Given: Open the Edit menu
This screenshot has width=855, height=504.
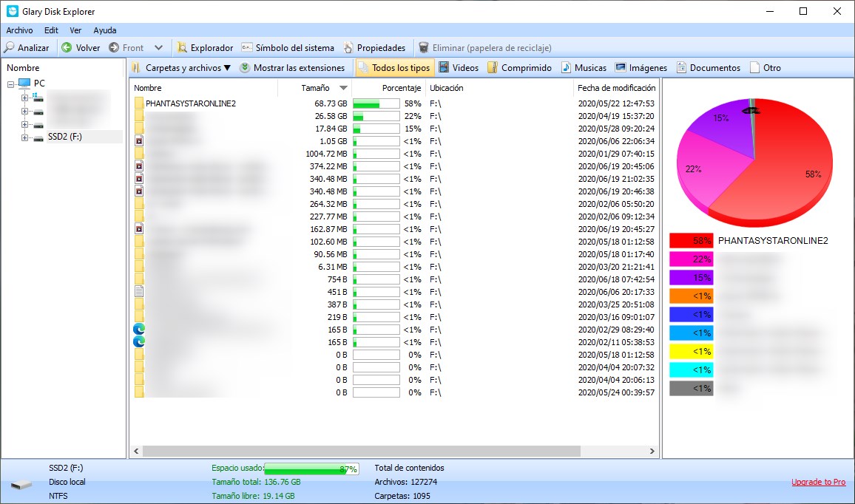Looking at the screenshot, I should 51,30.
